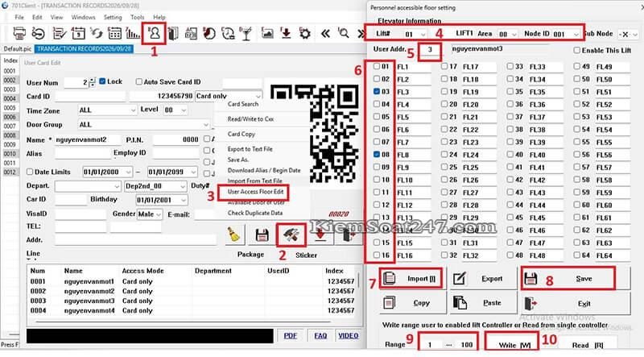Viewport: 644px width, 357px height.
Task: Tick floor 64 FL64 checkbox
Action: click(577, 255)
